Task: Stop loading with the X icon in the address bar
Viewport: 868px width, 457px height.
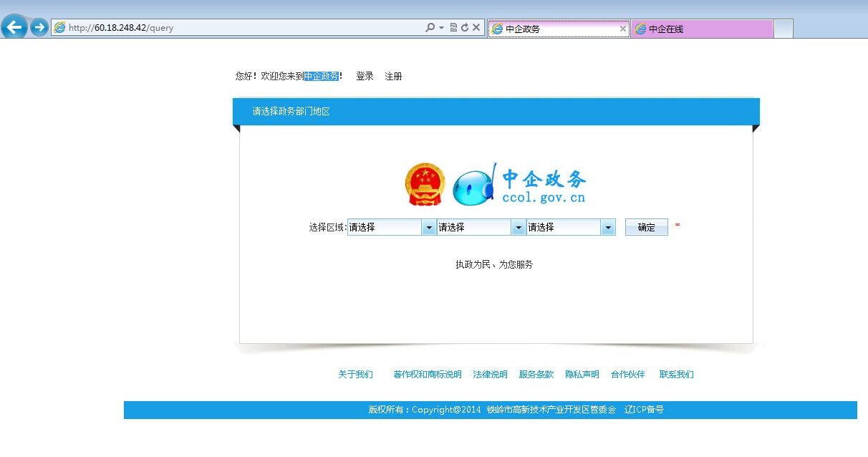Action: coord(476,28)
